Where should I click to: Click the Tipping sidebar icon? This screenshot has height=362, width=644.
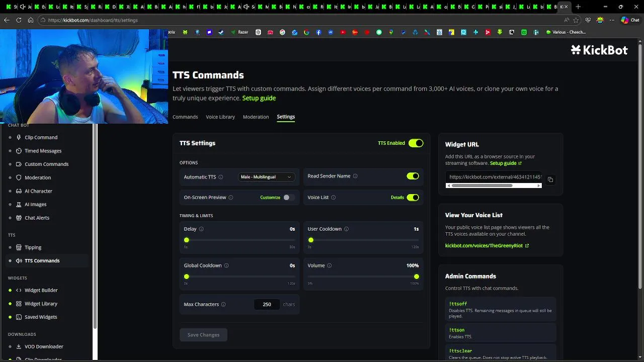click(x=19, y=247)
